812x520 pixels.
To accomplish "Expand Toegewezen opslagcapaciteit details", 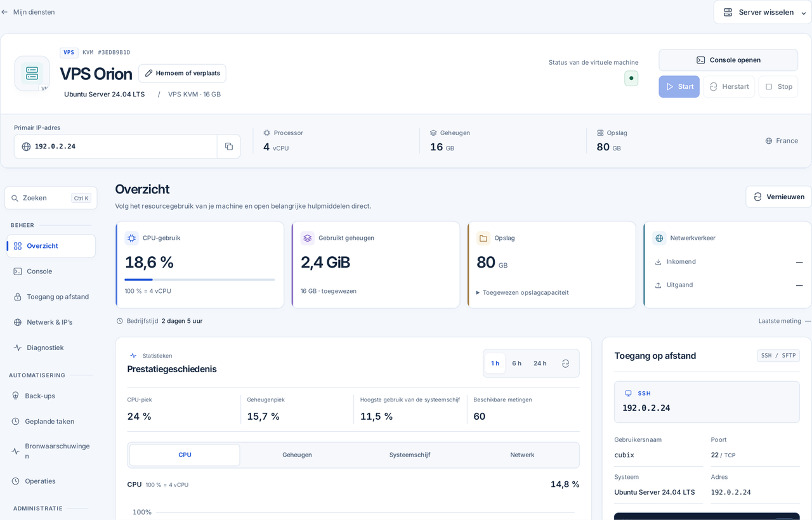I will 523,292.
